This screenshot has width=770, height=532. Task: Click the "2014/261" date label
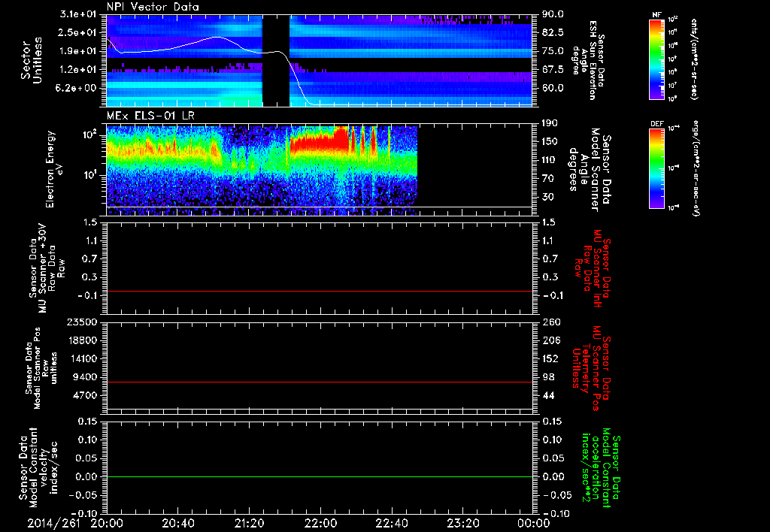pyautogui.click(x=53, y=523)
